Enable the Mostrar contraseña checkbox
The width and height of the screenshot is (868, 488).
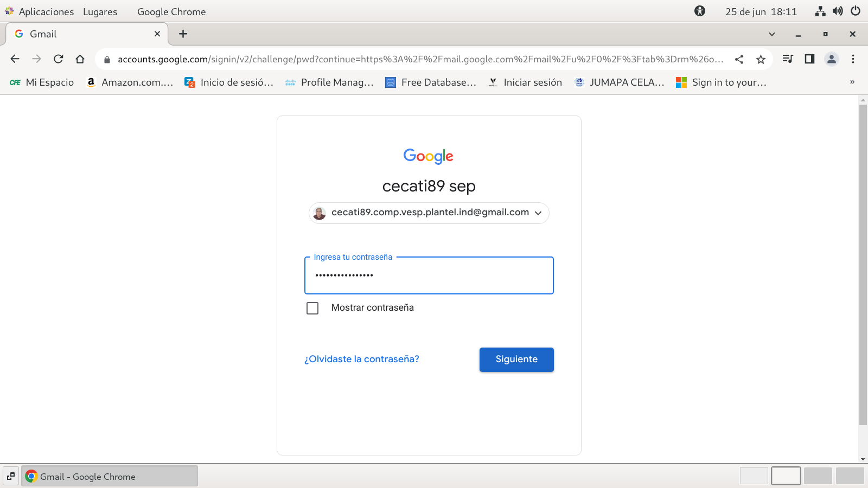tap(312, 308)
